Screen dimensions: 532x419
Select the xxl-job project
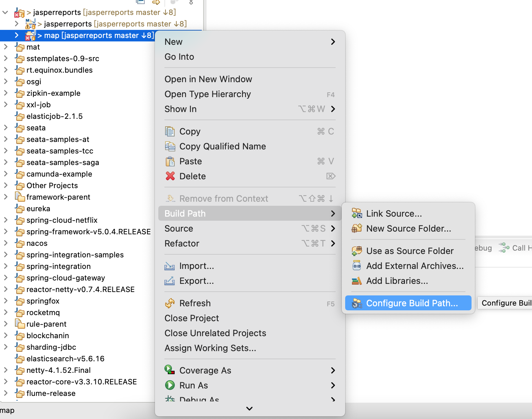[38, 105]
